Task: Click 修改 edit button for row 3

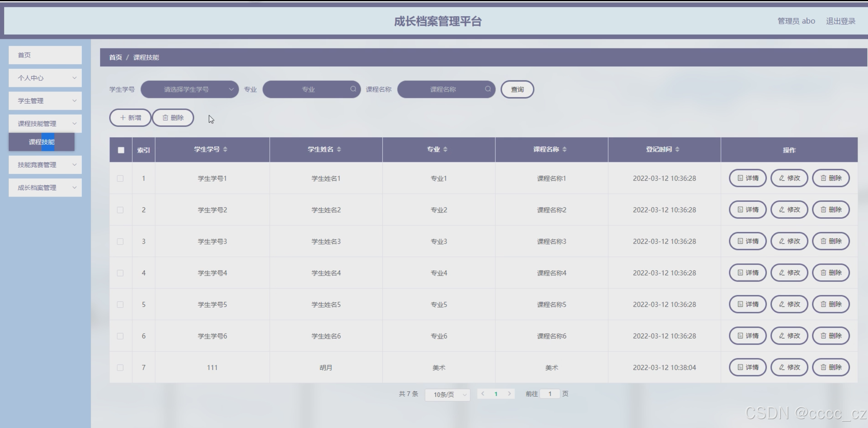Action: tap(789, 241)
